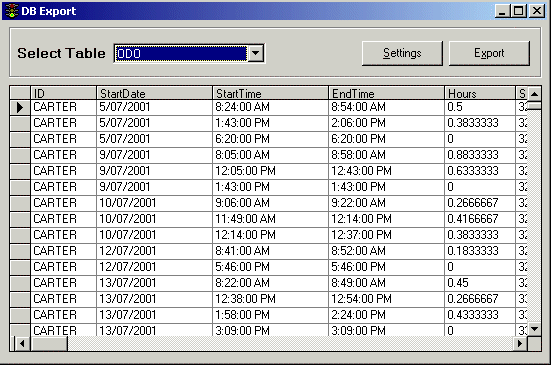Click the horizontal scrollbar left arrow
The image size is (551, 365).
click(x=22, y=344)
